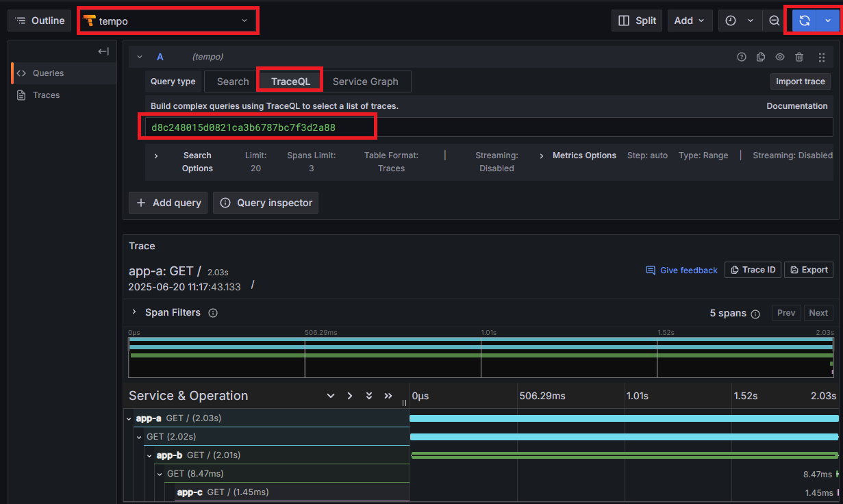Expand all spans
This screenshot has height=504, width=843.
(x=369, y=396)
